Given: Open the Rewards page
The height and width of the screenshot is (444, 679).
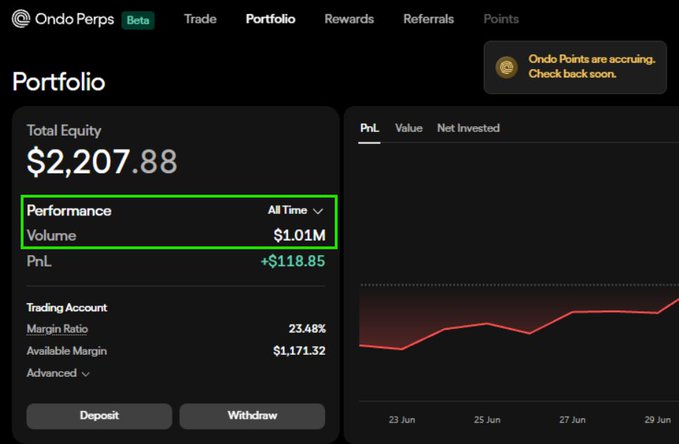Looking at the screenshot, I should click(349, 19).
